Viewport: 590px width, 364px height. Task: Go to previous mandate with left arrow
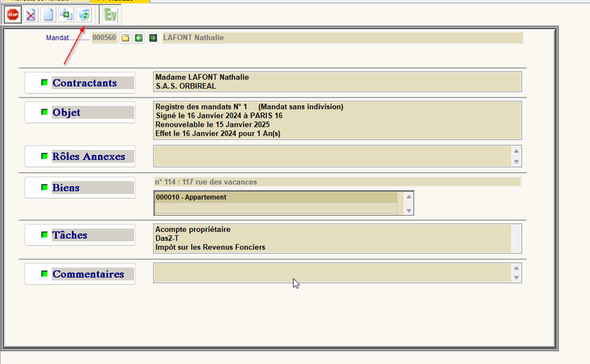tap(139, 38)
